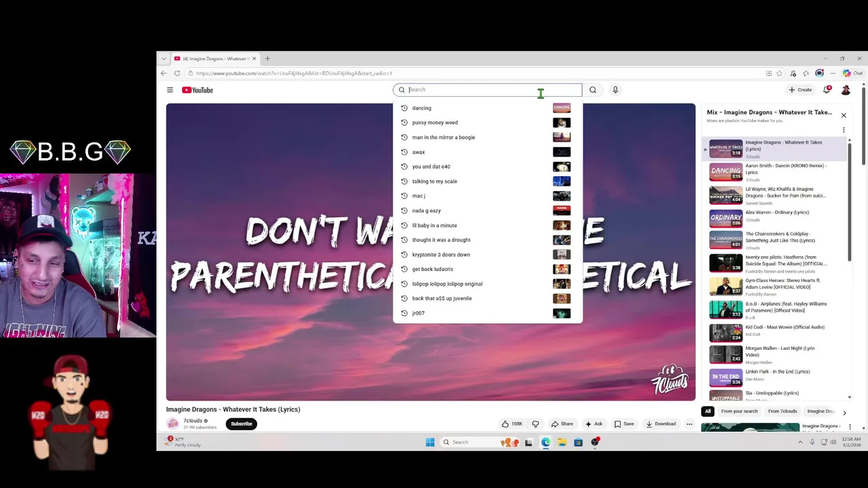Select 'get back ludacris' suggestion
The width and height of the screenshot is (868, 488).
487,269
